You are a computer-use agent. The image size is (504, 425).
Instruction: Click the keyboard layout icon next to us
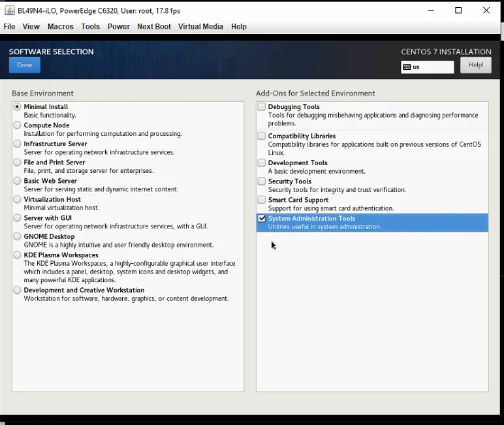(x=407, y=67)
